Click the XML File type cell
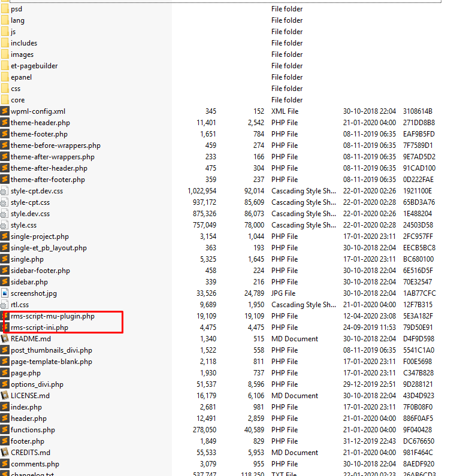Screen dimensions: 472x476 tap(285, 111)
